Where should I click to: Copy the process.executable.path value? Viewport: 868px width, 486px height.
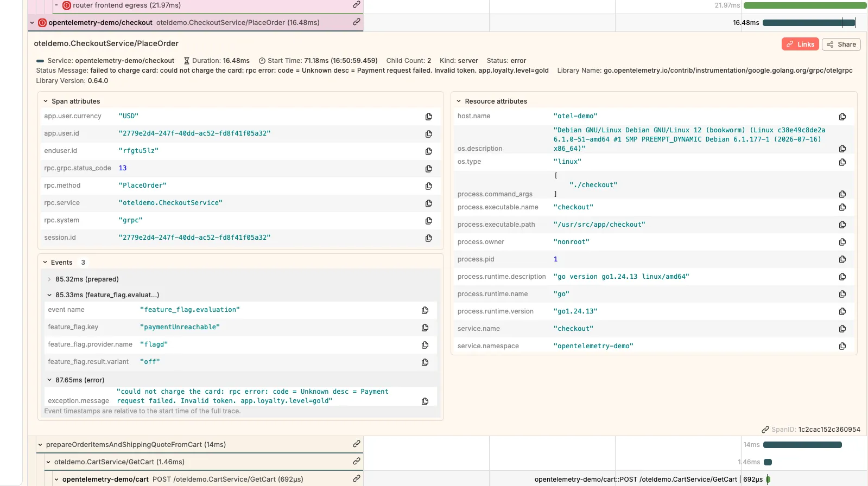(842, 225)
